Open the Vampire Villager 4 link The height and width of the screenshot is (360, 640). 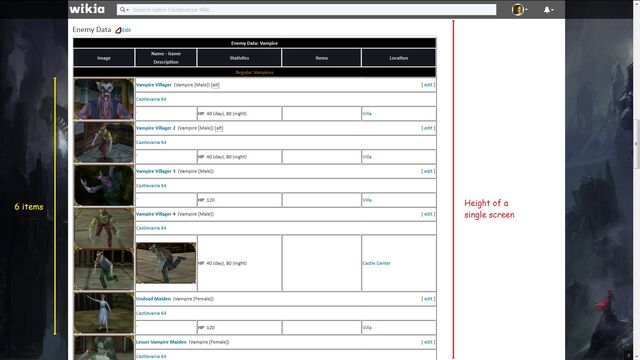156,214
